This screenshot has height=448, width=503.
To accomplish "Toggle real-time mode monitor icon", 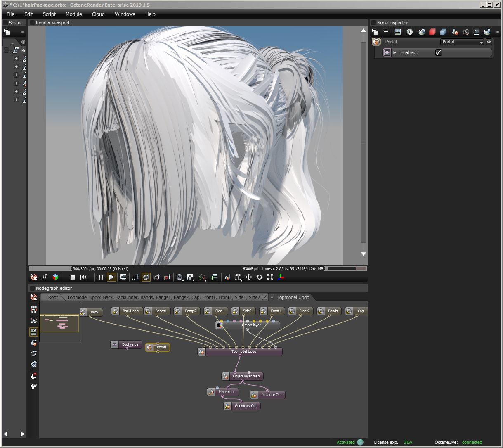I will (123, 277).
